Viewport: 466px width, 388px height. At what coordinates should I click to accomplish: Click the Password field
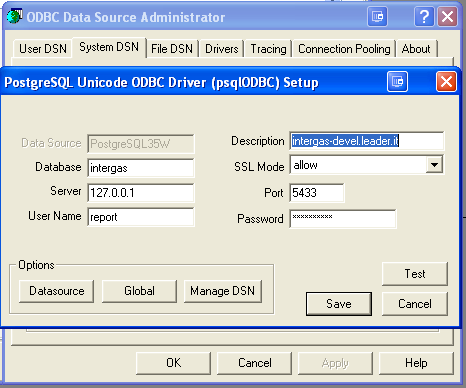(x=343, y=219)
